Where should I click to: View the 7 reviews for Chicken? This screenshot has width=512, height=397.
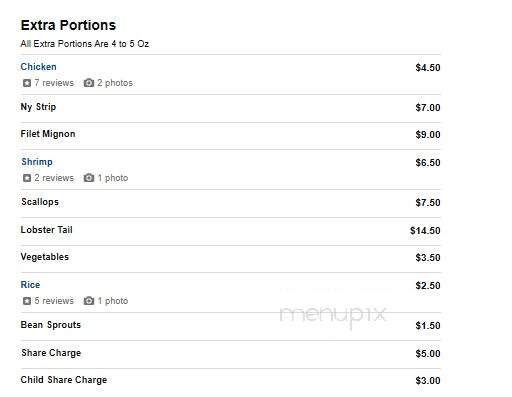click(54, 83)
